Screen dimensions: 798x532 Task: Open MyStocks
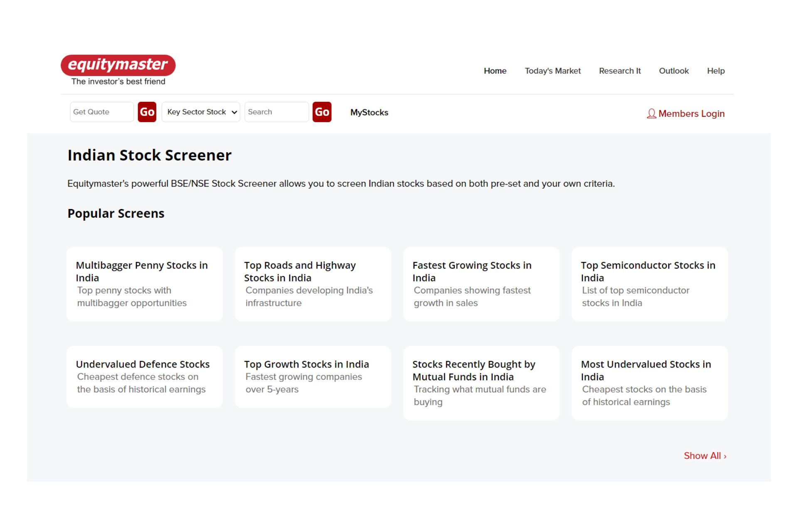pos(369,112)
